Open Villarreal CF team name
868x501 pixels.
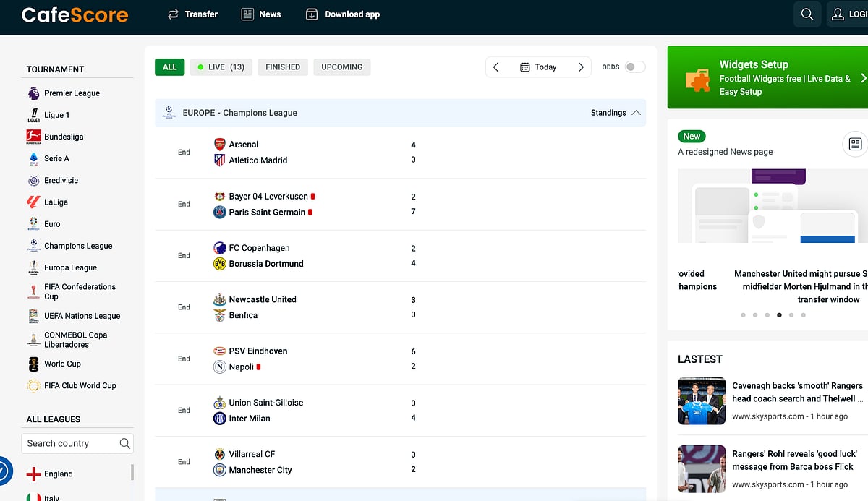[252, 454]
